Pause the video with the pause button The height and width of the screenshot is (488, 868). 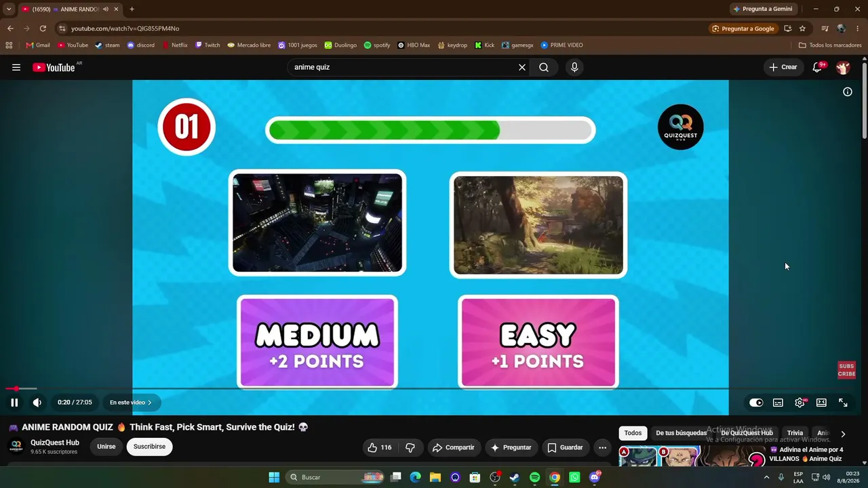[14, 403]
